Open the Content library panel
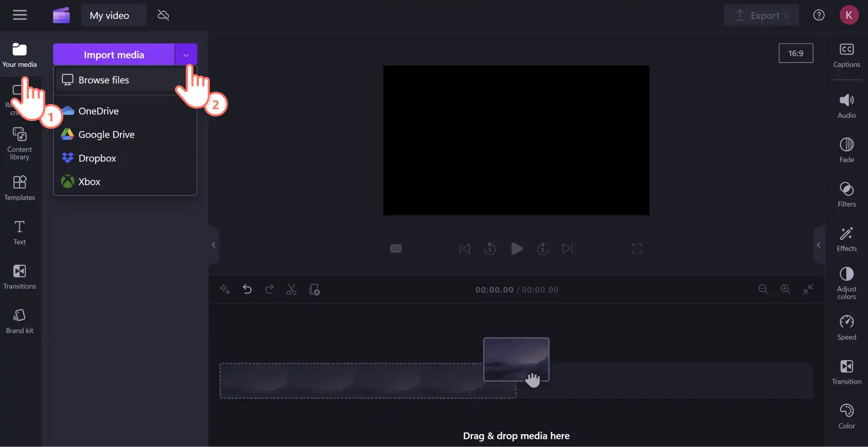This screenshot has width=868, height=447. (x=20, y=144)
